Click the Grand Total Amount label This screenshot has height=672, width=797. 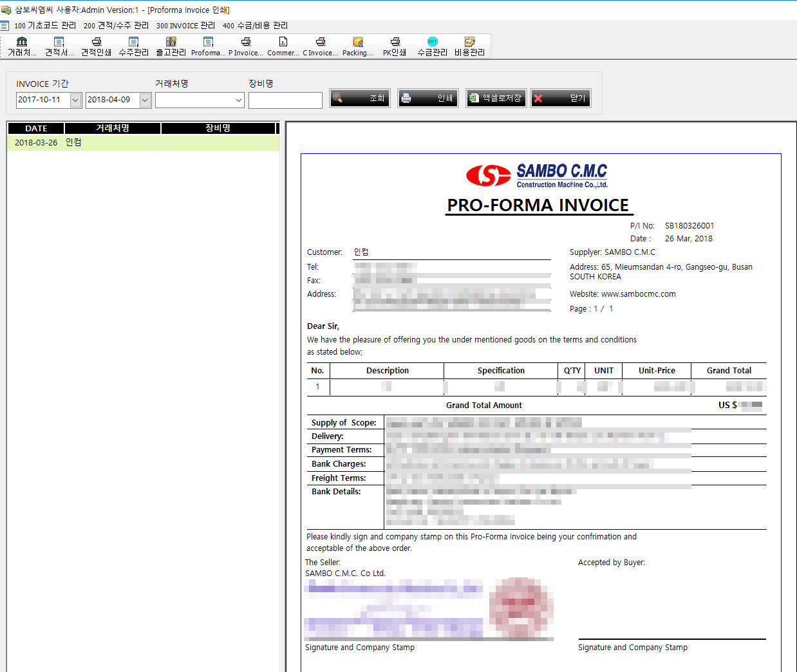click(484, 406)
